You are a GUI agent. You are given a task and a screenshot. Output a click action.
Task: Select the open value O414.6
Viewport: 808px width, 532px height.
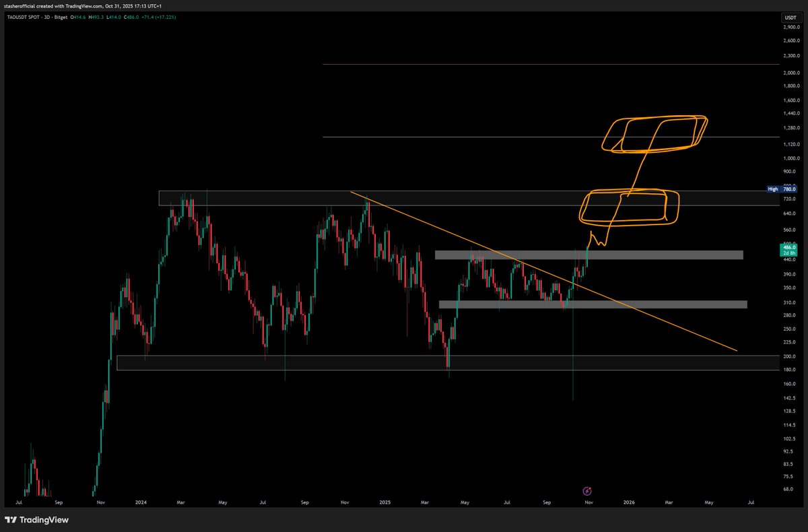(78, 17)
